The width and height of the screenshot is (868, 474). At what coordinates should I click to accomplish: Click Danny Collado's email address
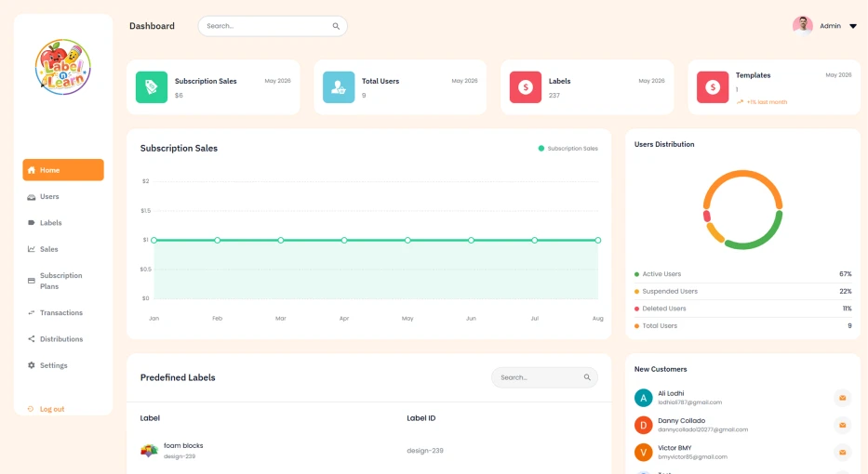pyautogui.click(x=702, y=429)
